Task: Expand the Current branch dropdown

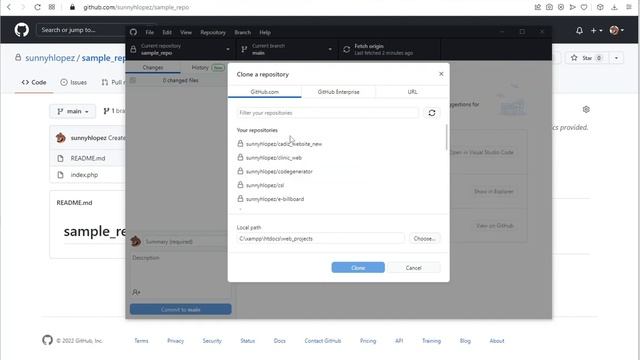Action: pyautogui.click(x=287, y=49)
